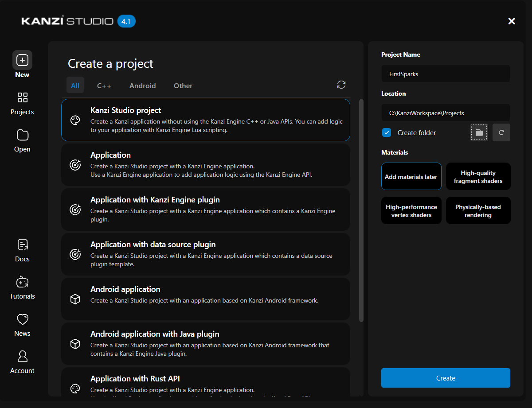Toggle the Create folder checkbox
This screenshot has width=532, height=408.
click(387, 132)
